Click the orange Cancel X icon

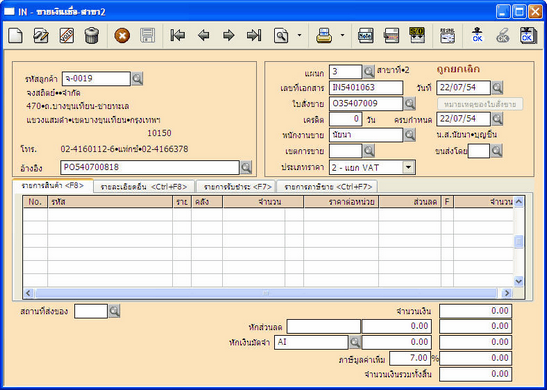coord(122,36)
